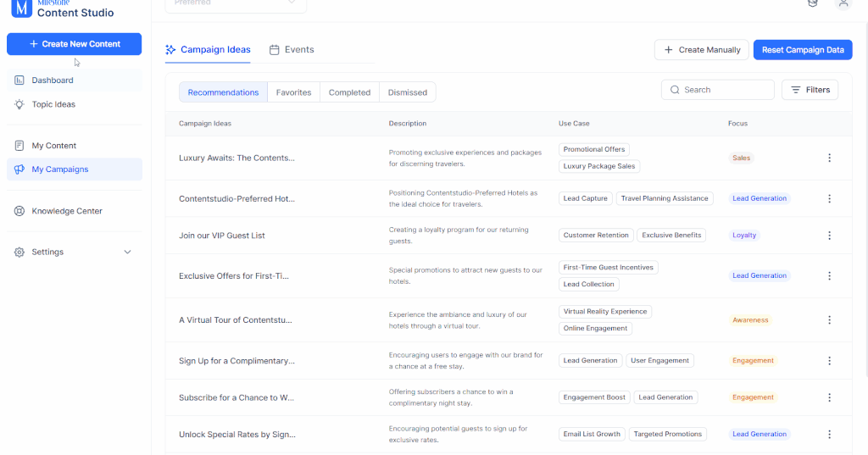The image size is (868, 455).
Task: Click campaign 'Unlock Special Rates by Sign...'
Action: point(237,434)
